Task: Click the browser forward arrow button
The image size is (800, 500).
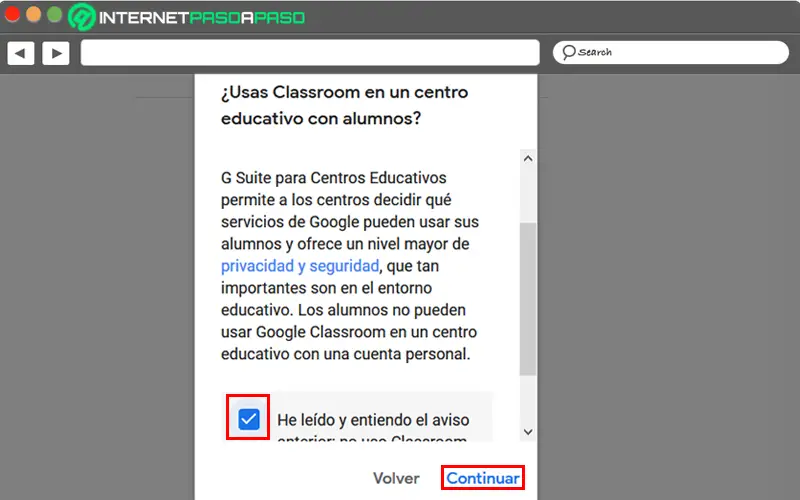Action: (x=56, y=53)
